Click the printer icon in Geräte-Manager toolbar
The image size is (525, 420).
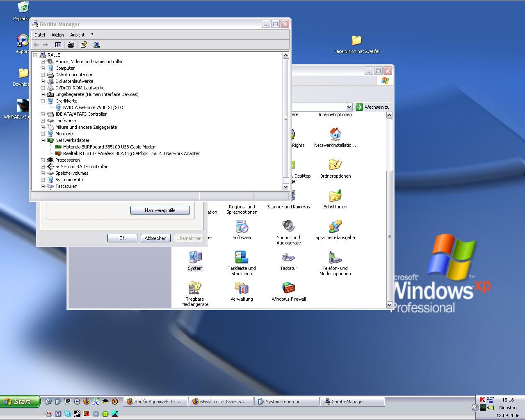coord(71,45)
